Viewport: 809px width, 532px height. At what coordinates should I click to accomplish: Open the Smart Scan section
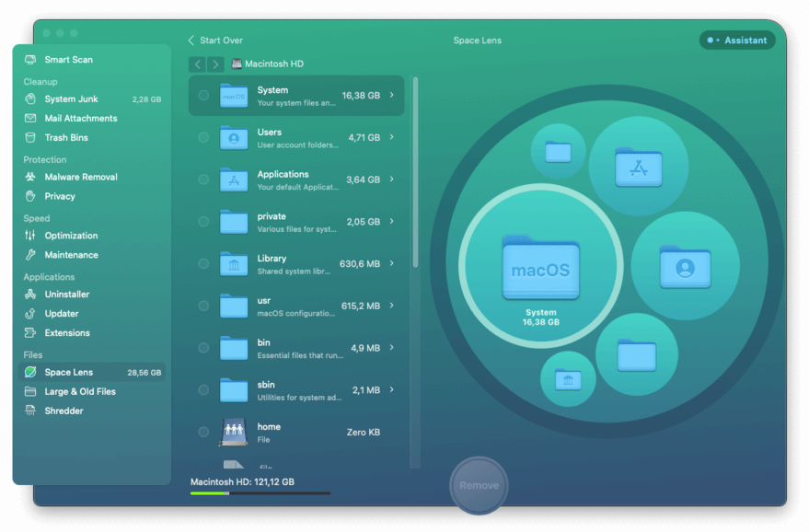92,59
